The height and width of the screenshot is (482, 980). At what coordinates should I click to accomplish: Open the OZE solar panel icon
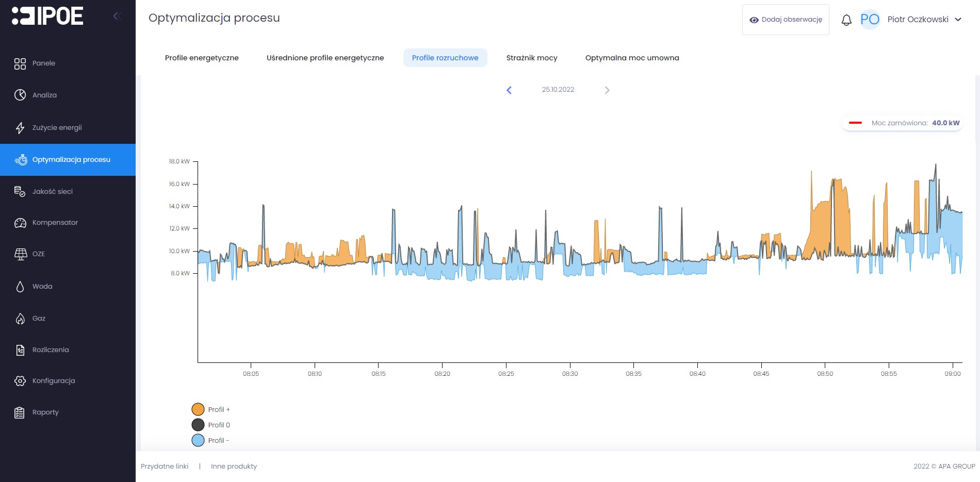pyautogui.click(x=20, y=254)
